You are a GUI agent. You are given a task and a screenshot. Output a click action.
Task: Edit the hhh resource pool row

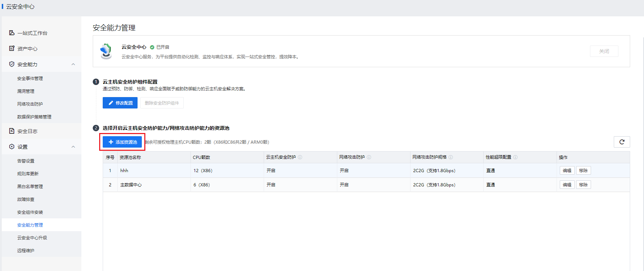click(x=567, y=171)
